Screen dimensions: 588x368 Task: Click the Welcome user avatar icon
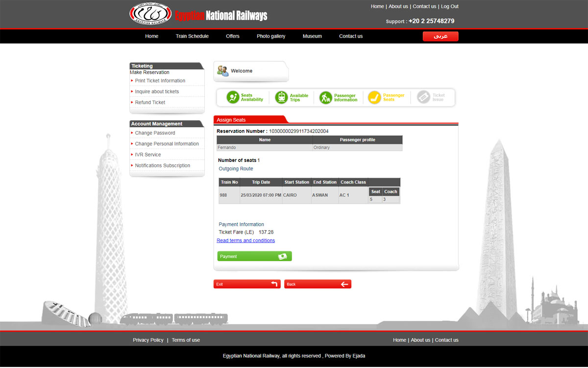(x=223, y=71)
